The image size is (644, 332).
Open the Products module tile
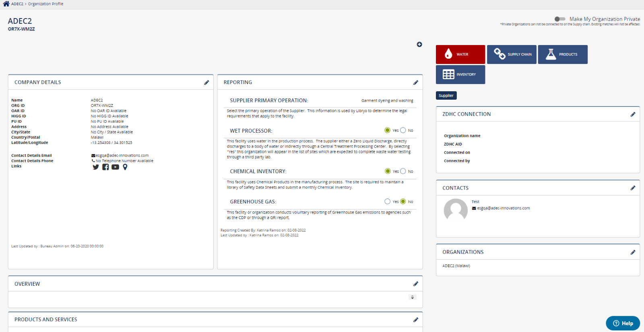click(x=563, y=54)
